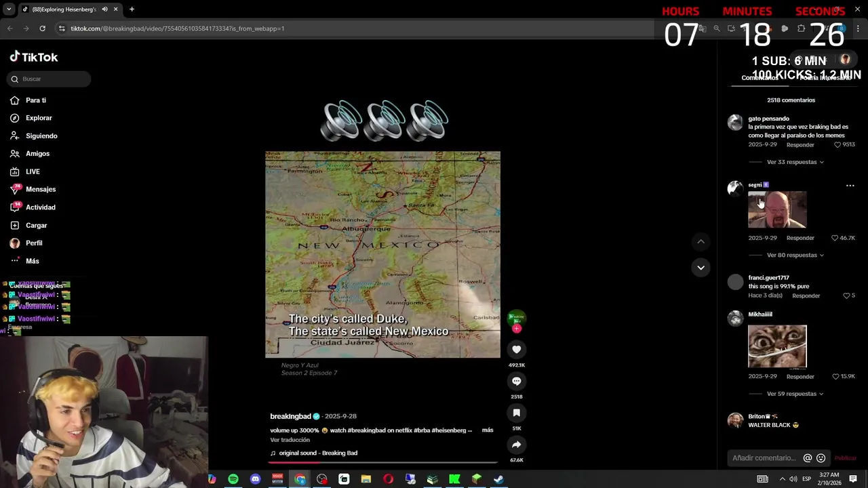Go to previous video arrow
868x488 pixels.
point(701,241)
